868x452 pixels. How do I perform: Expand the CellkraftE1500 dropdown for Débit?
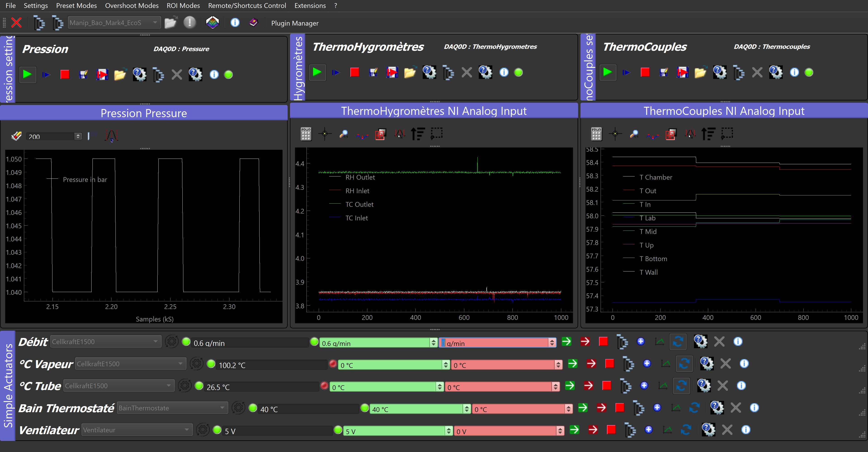106,341
